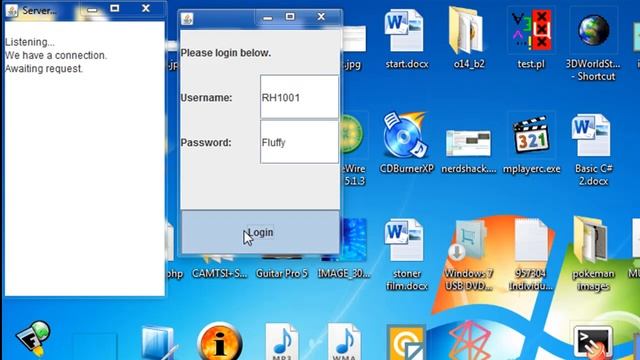Image resolution: width=640 pixels, height=360 pixels.
Task: Minimize the Server window
Action: (x=92, y=10)
